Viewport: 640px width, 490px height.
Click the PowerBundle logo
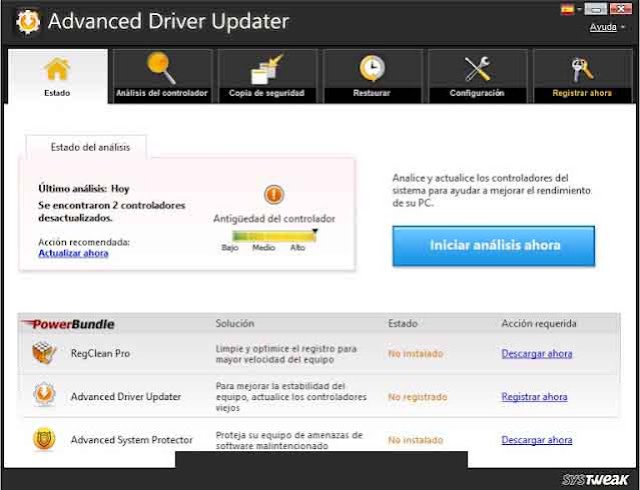[x=68, y=324]
